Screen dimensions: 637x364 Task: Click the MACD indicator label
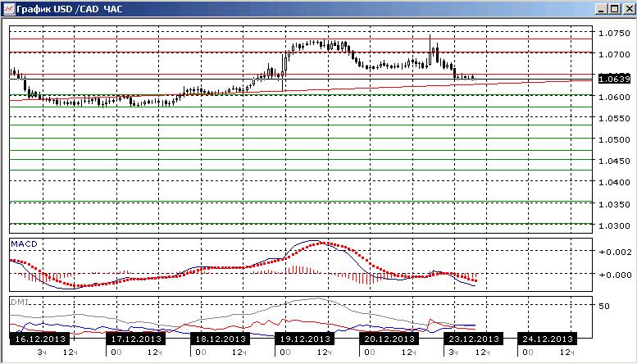(24, 244)
